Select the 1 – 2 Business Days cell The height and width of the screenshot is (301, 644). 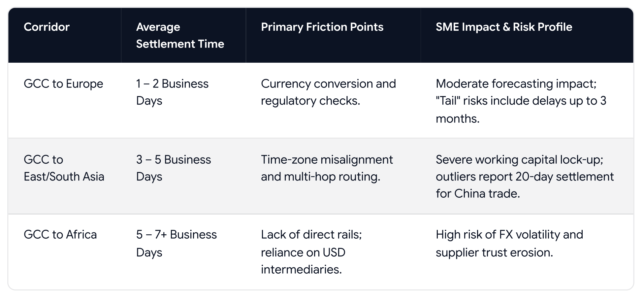[x=172, y=92]
